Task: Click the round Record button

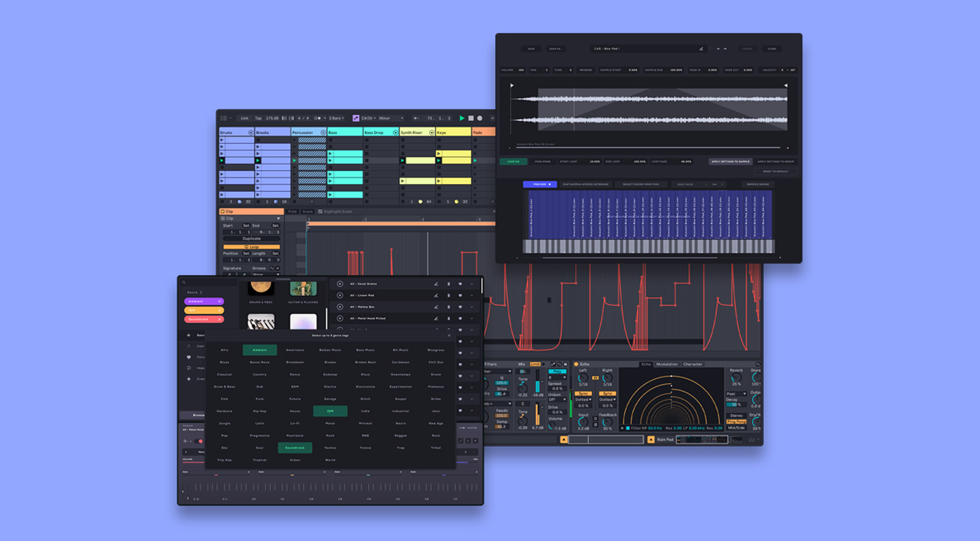Action: click(x=480, y=118)
